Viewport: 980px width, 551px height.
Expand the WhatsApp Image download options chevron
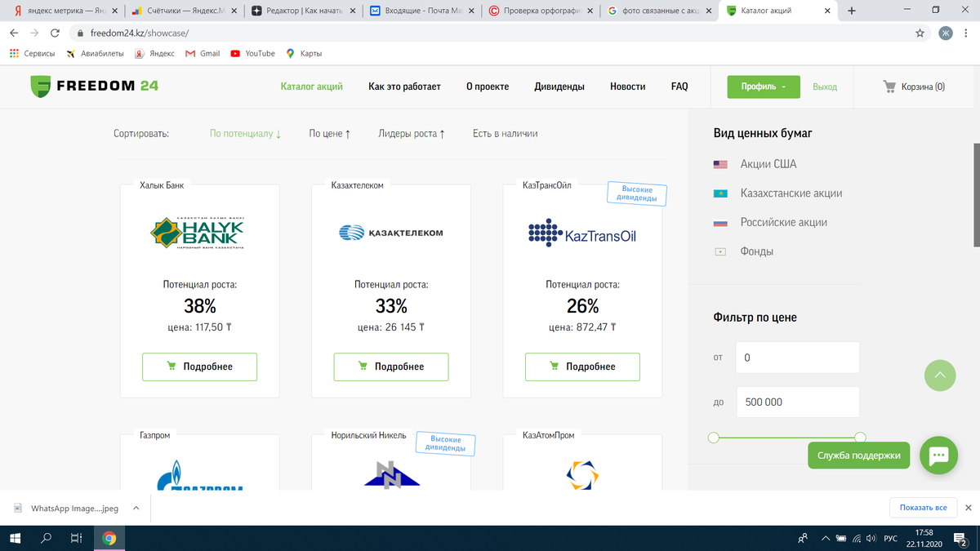point(136,508)
